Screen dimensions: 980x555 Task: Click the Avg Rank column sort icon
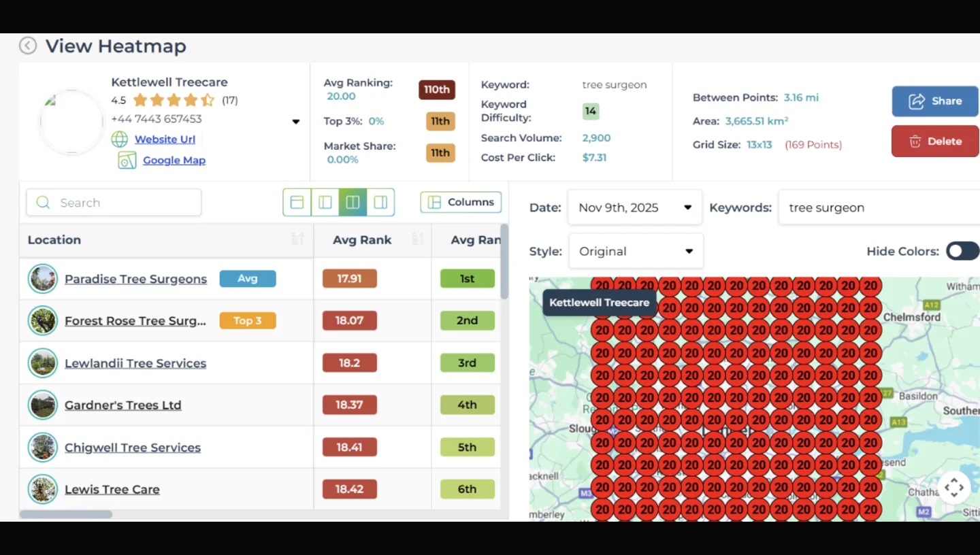tap(418, 239)
